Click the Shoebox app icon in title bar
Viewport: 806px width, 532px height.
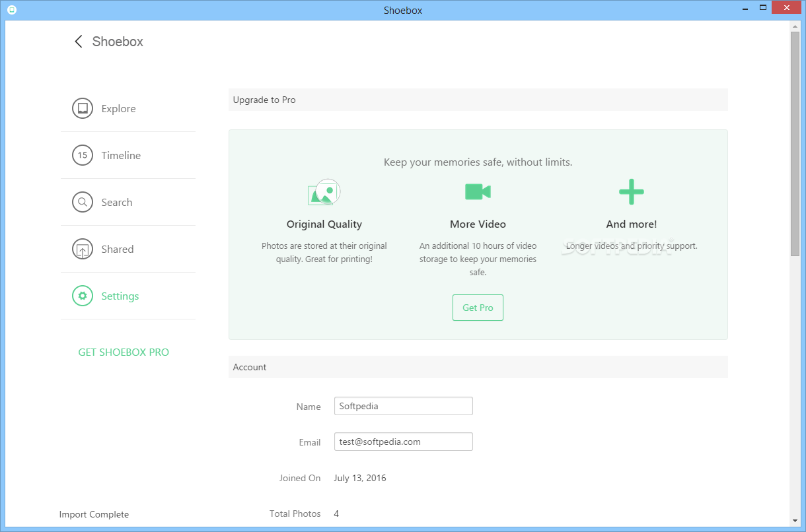point(13,10)
